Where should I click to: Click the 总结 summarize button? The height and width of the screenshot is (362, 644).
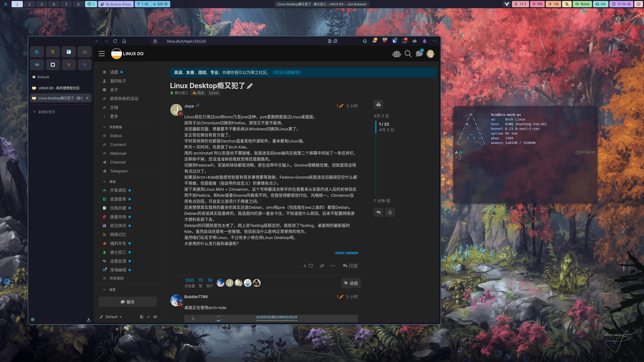[351, 283]
